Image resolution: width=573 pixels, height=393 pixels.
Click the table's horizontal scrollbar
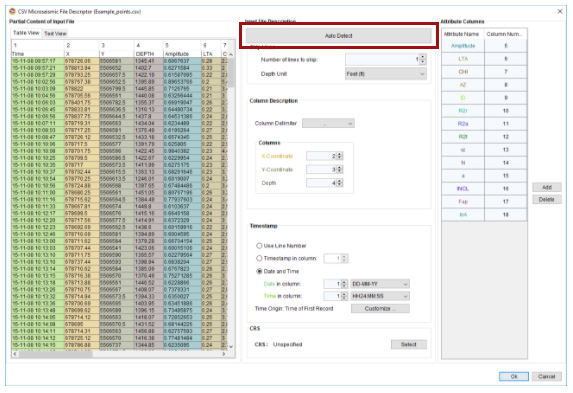tap(119, 354)
